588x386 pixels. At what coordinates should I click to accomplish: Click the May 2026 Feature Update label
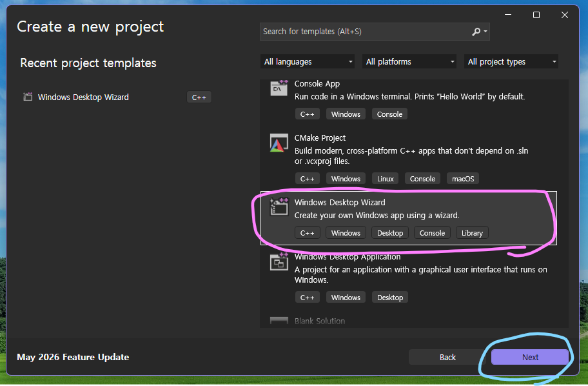[x=73, y=357]
